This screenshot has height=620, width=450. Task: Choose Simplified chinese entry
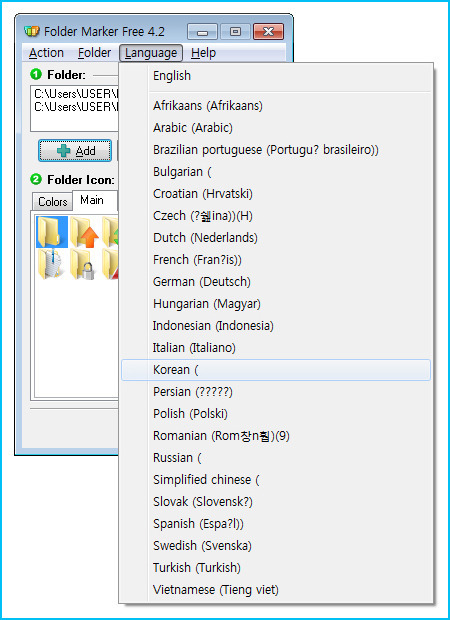tap(276, 480)
